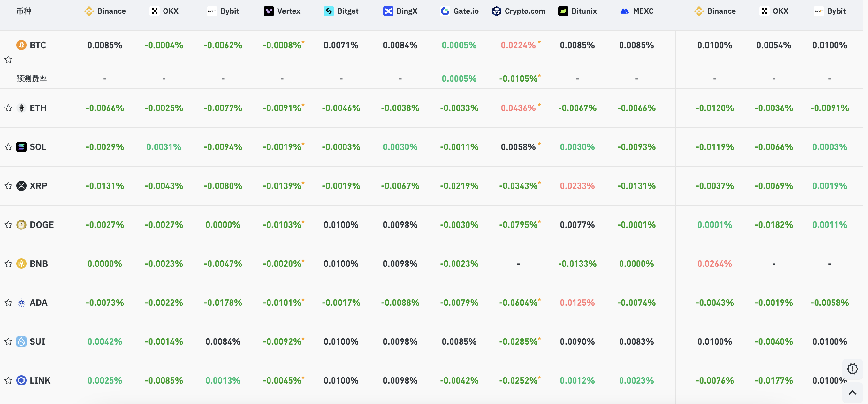The height and width of the screenshot is (404, 868).
Task: Favorite BTC with the star toggle
Action: (x=8, y=60)
